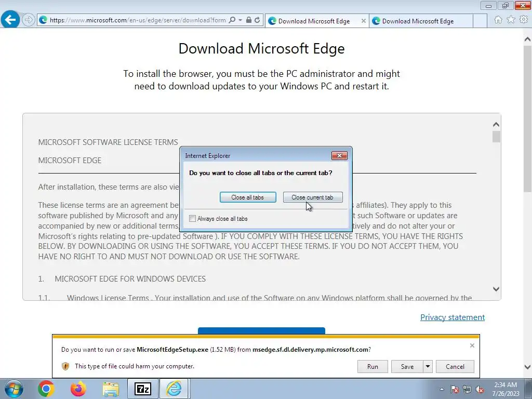Switch to first Download Microsoft Edge tab
Screen dimensions: 532x399
[x=314, y=21]
